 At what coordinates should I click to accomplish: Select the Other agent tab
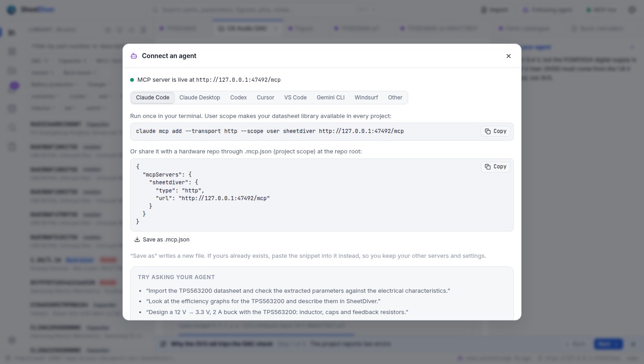pyautogui.click(x=395, y=98)
